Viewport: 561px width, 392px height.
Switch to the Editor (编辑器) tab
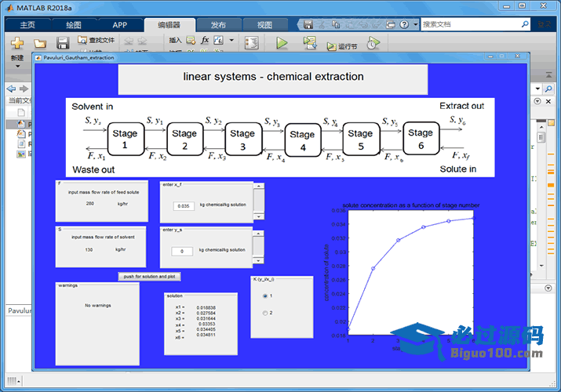coord(169,25)
